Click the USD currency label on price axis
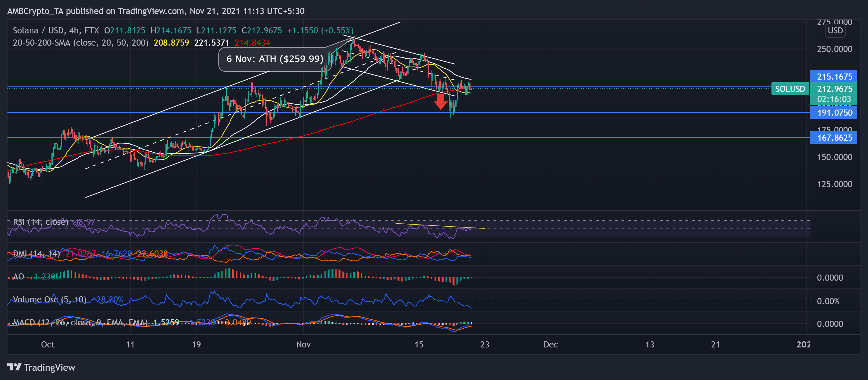This screenshot has width=868, height=380. [x=835, y=31]
